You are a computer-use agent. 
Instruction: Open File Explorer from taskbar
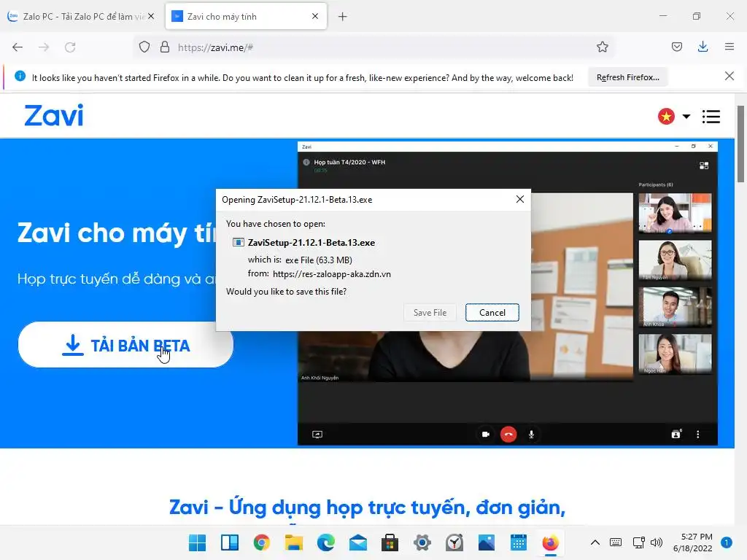[x=294, y=542]
